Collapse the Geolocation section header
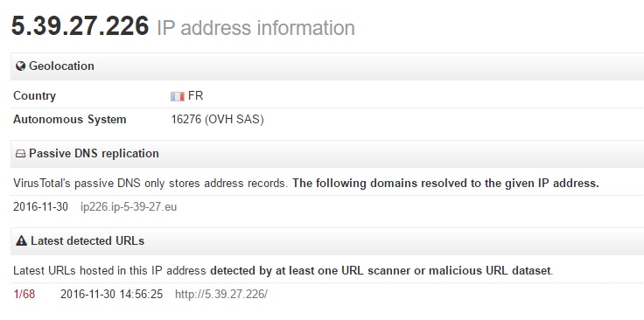Image resolution: width=644 pixels, height=320 pixels. coord(327,66)
